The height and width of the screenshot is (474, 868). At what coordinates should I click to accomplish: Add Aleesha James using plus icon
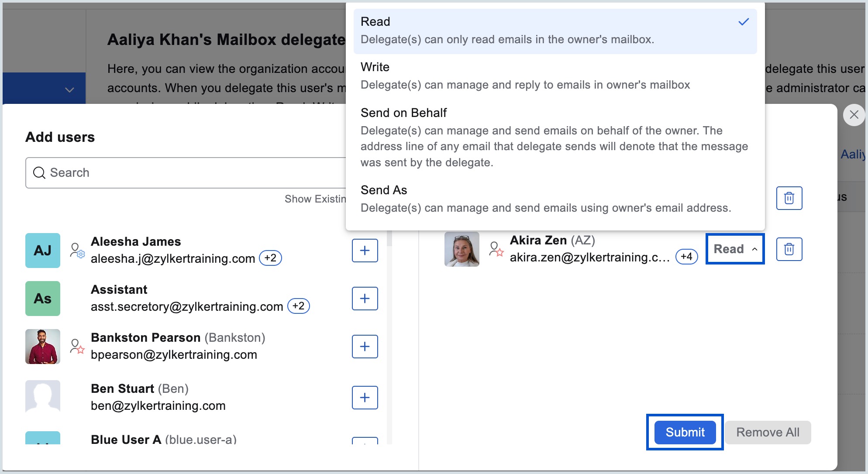365,251
